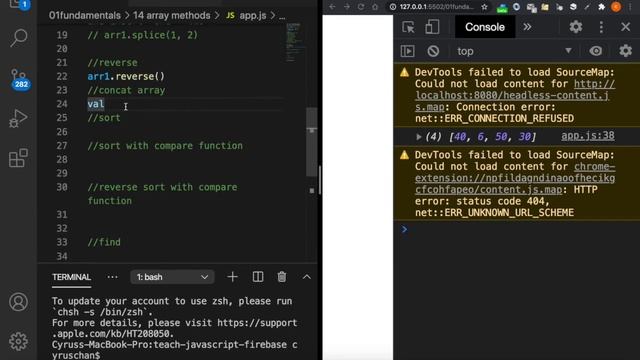The width and height of the screenshot is (640, 360).
Task: Close the DevTools panel
Action: (625, 27)
